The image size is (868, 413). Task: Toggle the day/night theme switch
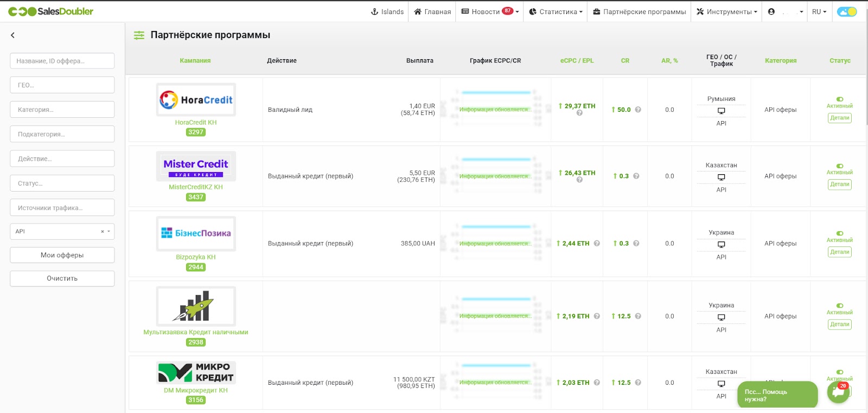[x=846, y=11]
